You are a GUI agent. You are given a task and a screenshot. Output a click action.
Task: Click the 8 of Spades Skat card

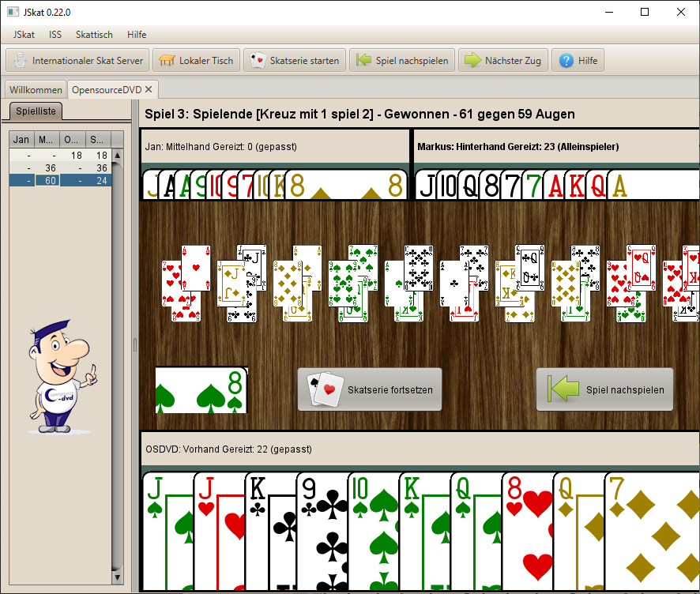[x=201, y=389]
